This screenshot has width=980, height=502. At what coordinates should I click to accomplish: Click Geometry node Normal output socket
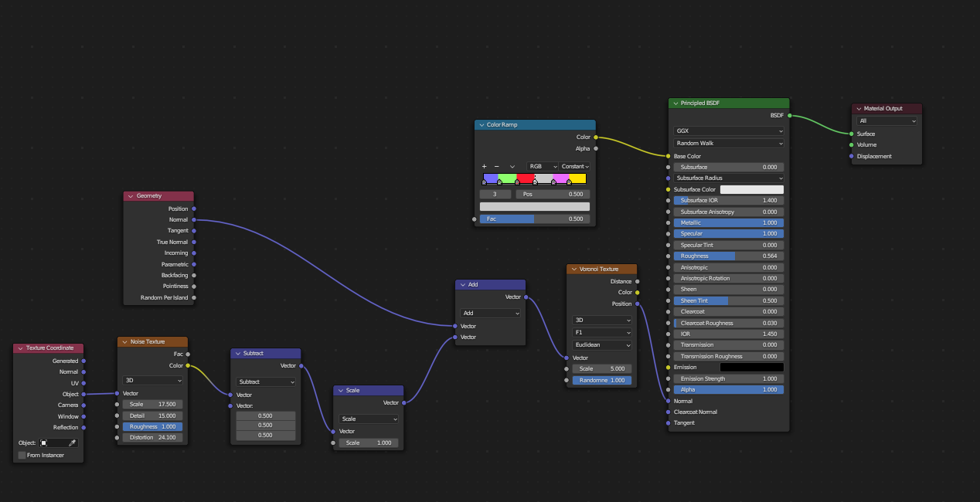[194, 219]
